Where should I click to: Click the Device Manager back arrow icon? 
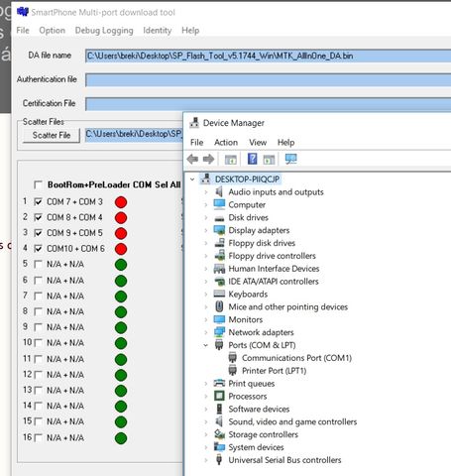pos(192,160)
